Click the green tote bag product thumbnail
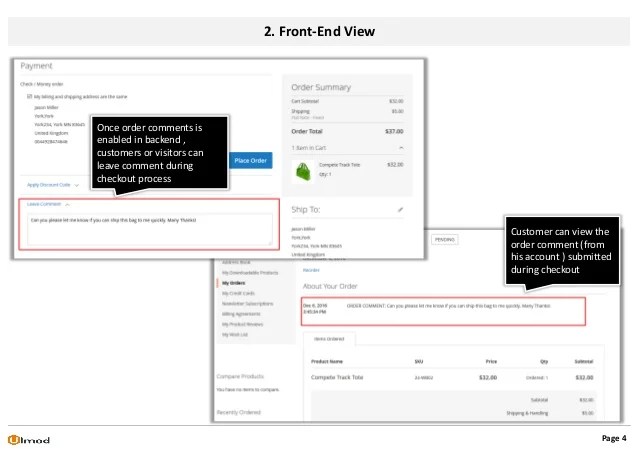Screen dimensions: 638x451 coord(303,171)
